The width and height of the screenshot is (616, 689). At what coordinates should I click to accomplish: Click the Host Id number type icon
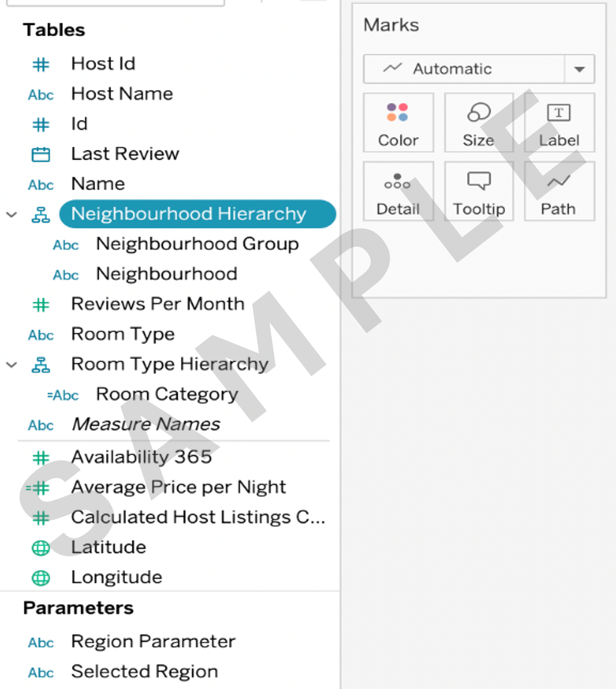tap(41, 64)
